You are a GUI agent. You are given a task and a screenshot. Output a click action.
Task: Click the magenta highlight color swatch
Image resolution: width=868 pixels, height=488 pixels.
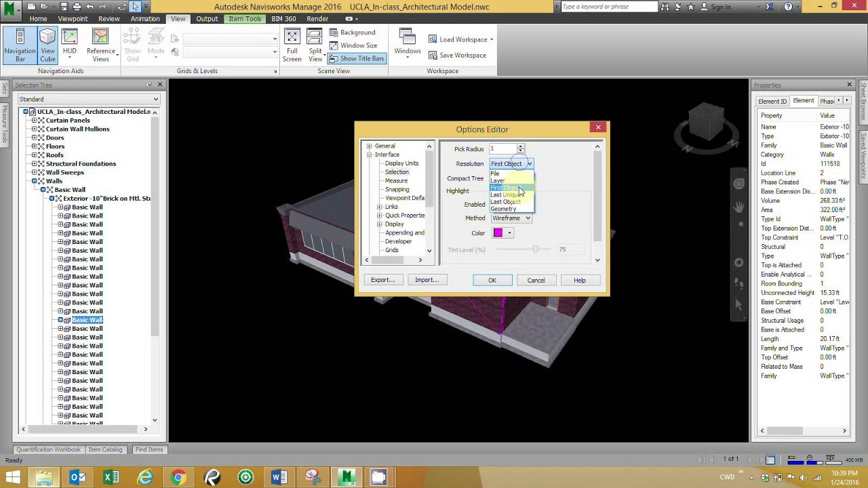(x=498, y=233)
